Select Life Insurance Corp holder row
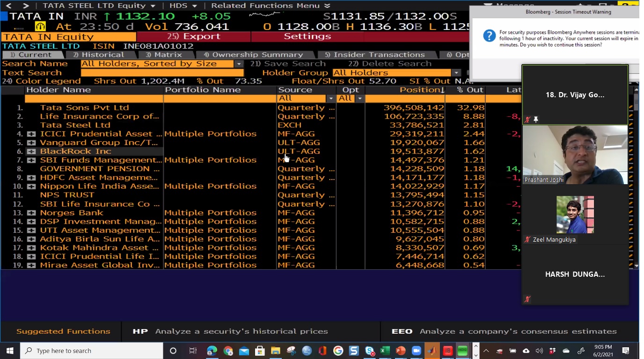The image size is (644, 359). (x=99, y=116)
